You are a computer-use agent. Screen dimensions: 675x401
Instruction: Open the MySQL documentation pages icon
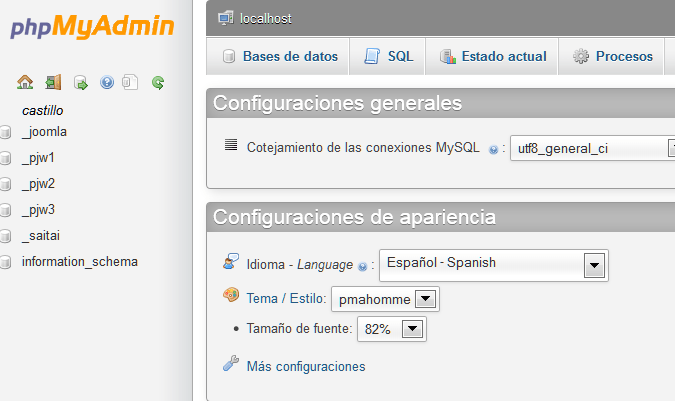click(x=130, y=82)
